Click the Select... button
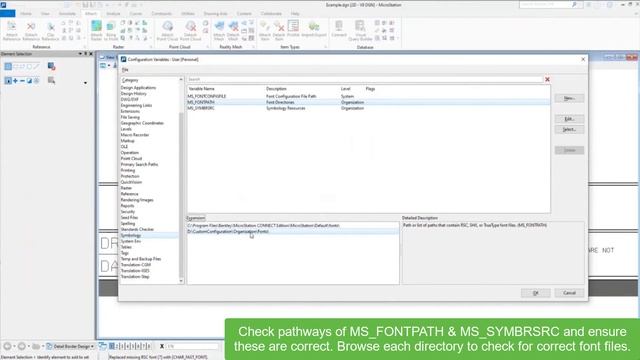The image size is (640, 360). coord(569,129)
